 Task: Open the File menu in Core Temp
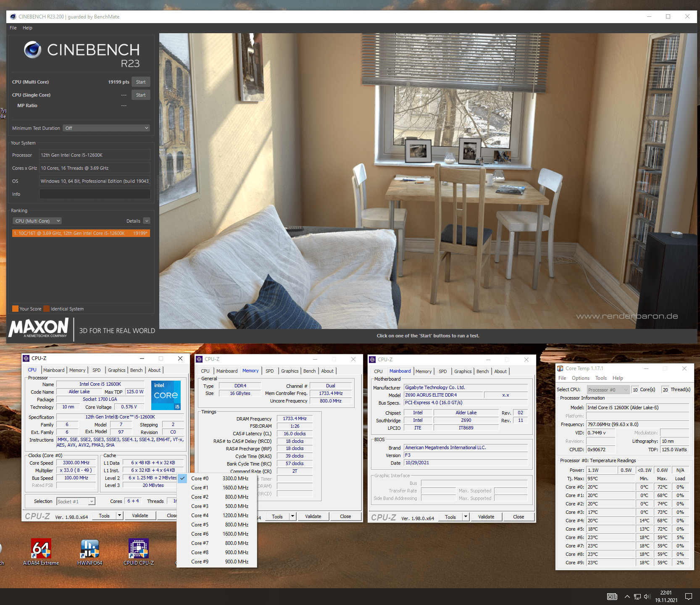(x=562, y=378)
